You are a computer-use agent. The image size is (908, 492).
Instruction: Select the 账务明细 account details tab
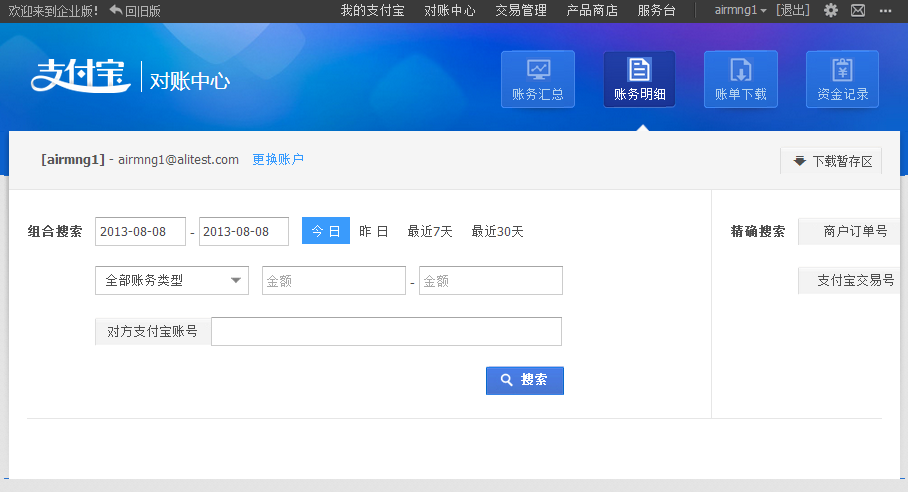tap(639, 79)
